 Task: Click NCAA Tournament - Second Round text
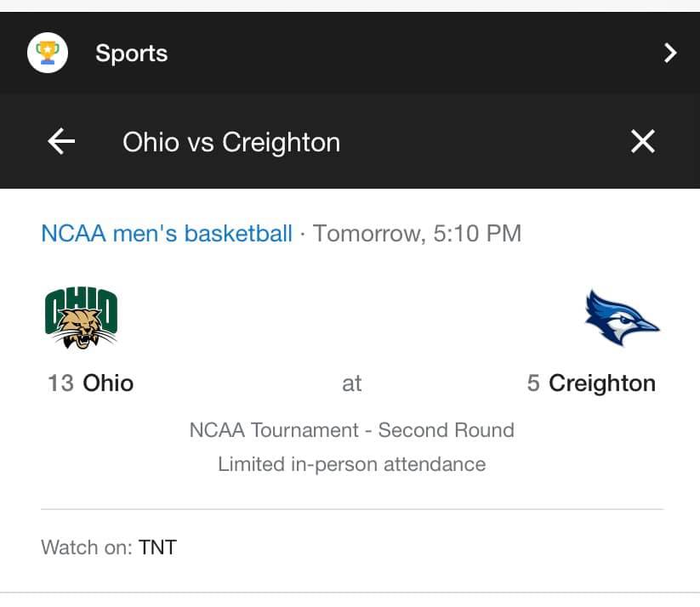[x=352, y=430]
